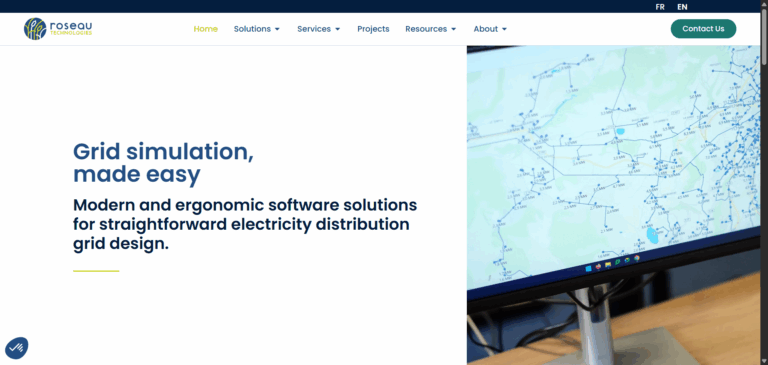Click the About menu caret arrow
The height and width of the screenshot is (365, 768).
pyautogui.click(x=504, y=29)
